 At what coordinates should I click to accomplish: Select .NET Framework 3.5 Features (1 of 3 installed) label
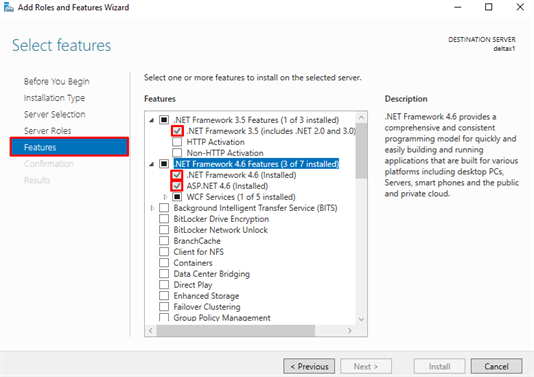pos(256,120)
